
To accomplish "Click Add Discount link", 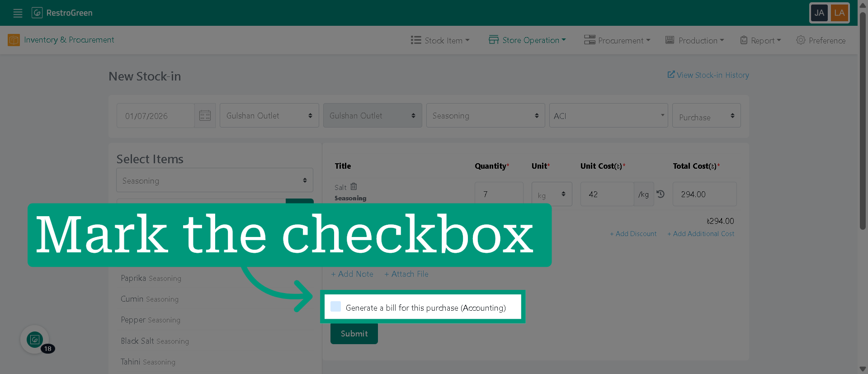I will coord(633,234).
